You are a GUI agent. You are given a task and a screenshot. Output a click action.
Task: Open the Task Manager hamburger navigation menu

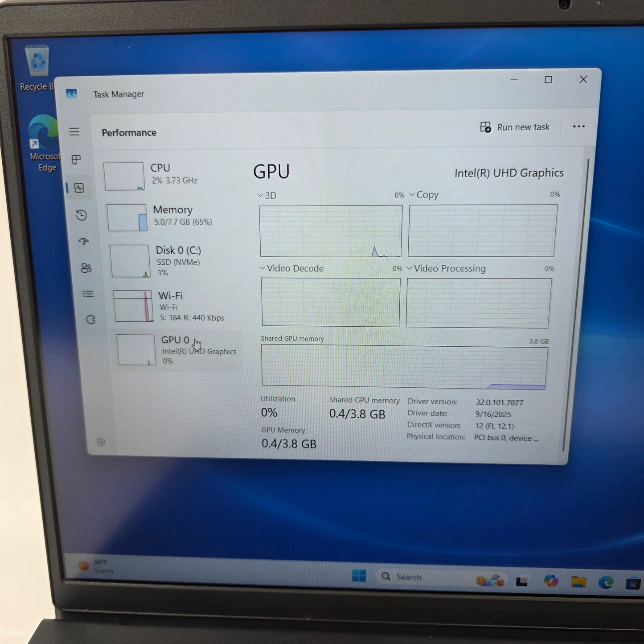74,131
